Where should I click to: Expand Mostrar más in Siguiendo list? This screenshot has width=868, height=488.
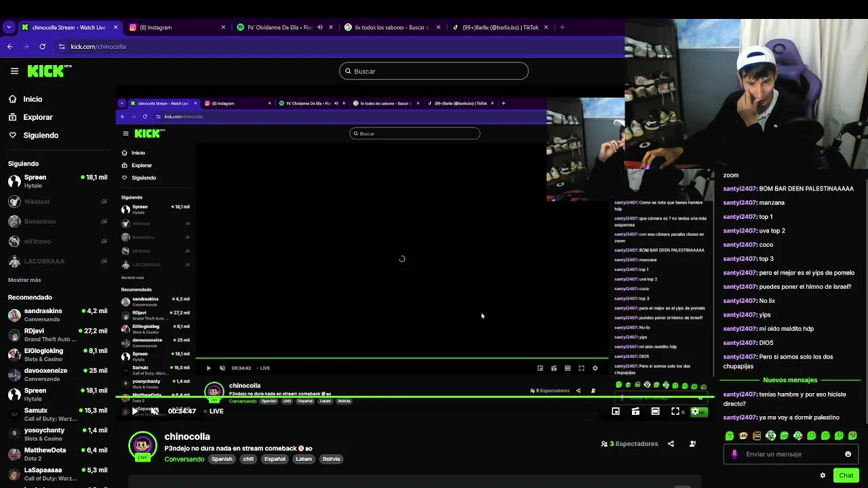coord(24,280)
